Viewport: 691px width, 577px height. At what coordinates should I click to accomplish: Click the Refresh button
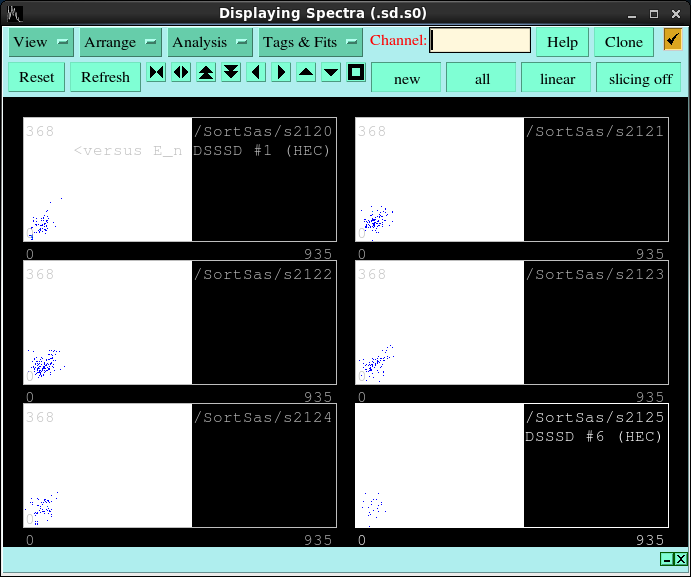coord(105,77)
